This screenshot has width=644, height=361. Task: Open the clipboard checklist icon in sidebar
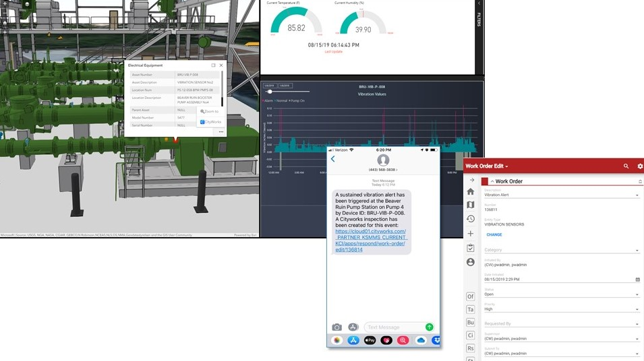pyautogui.click(x=471, y=248)
